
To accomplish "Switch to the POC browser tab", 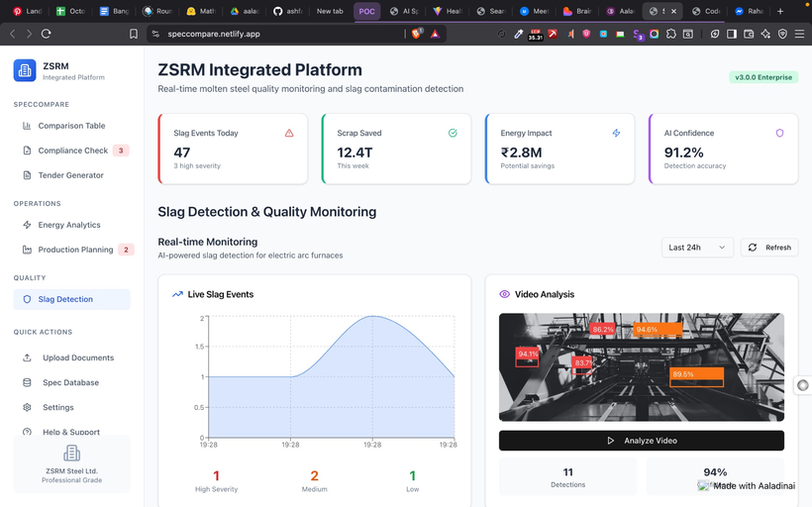I will (366, 12).
